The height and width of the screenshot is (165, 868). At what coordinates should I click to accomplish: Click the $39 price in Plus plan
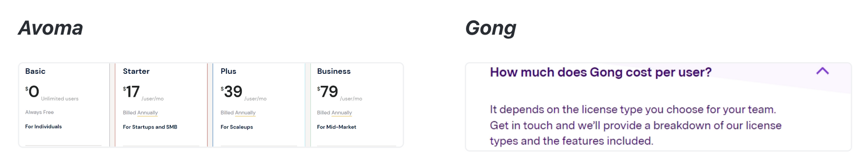pyautogui.click(x=231, y=92)
